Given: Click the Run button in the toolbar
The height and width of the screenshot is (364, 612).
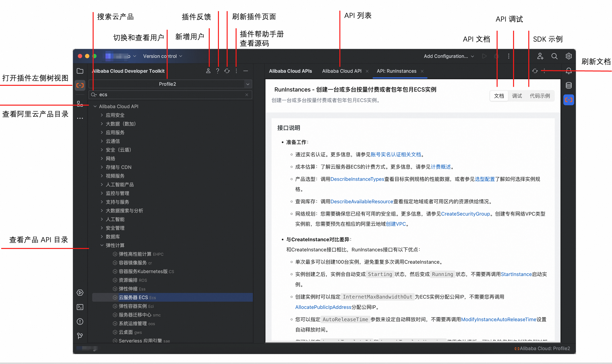Looking at the screenshot, I should (x=484, y=56).
